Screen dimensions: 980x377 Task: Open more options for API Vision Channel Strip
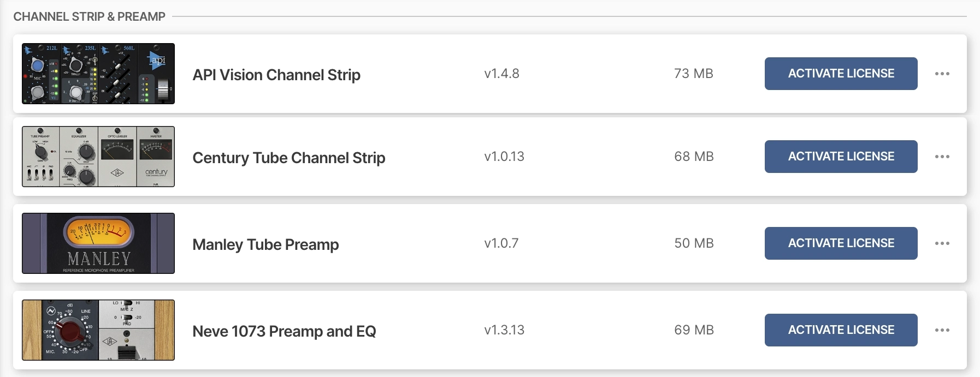(x=942, y=74)
